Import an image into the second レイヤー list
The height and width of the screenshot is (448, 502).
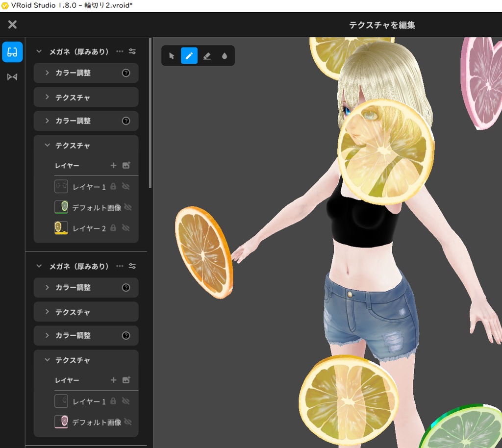pyautogui.click(x=126, y=380)
